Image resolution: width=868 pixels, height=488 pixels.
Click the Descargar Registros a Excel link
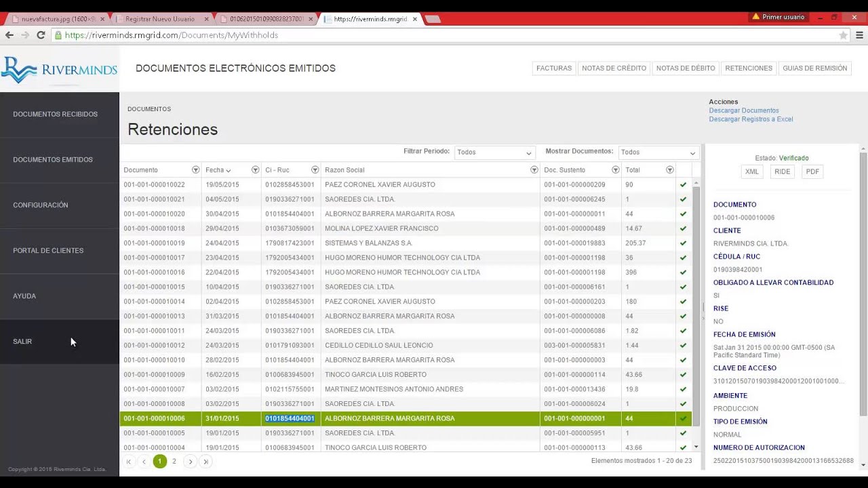[751, 119]
